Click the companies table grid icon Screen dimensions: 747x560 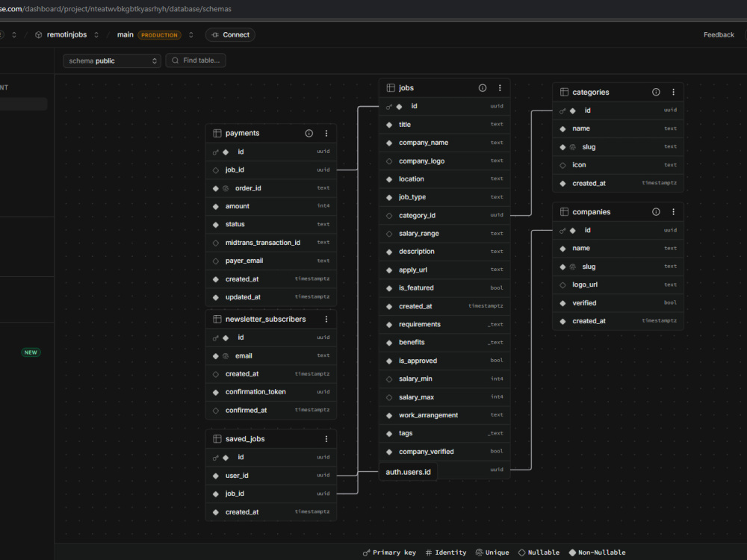tap(564, 212)
